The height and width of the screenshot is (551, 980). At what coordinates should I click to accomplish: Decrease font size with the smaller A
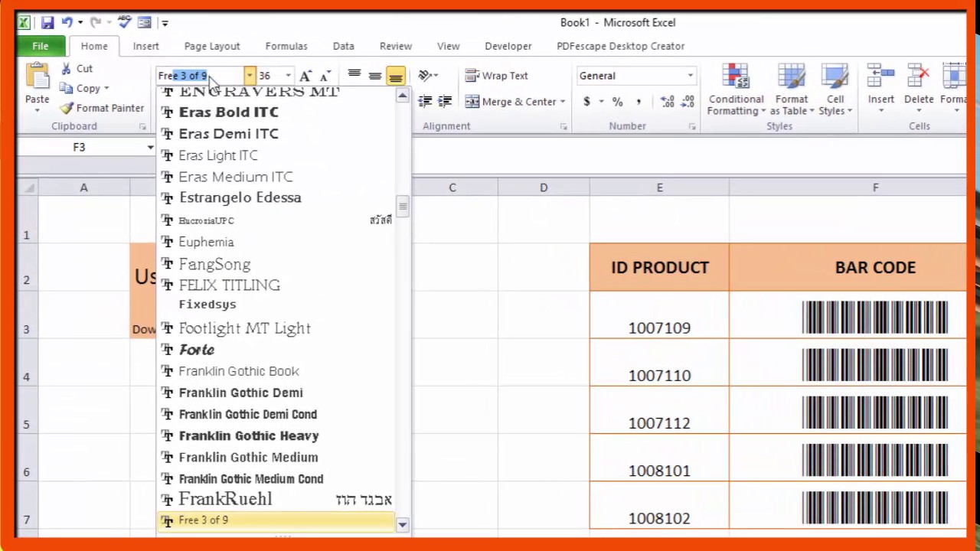325,76
